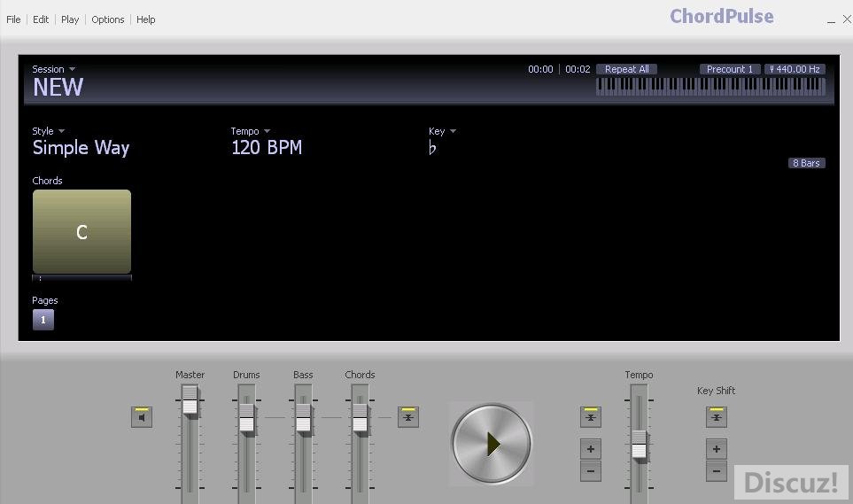Click the bar strip under C chord

pos(81,278)
